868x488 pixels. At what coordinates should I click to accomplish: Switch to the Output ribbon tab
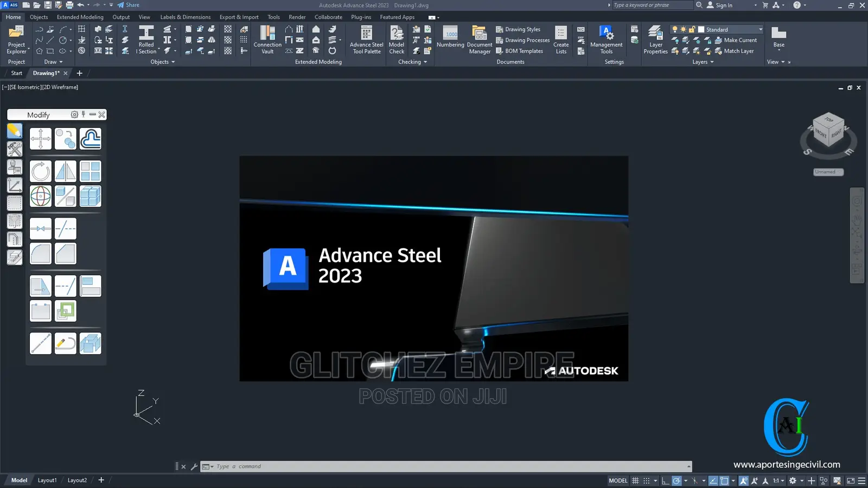point(121,17)
